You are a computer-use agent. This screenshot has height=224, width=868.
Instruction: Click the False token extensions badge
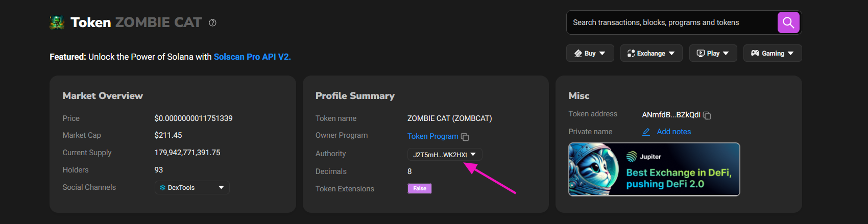[420, 189]
